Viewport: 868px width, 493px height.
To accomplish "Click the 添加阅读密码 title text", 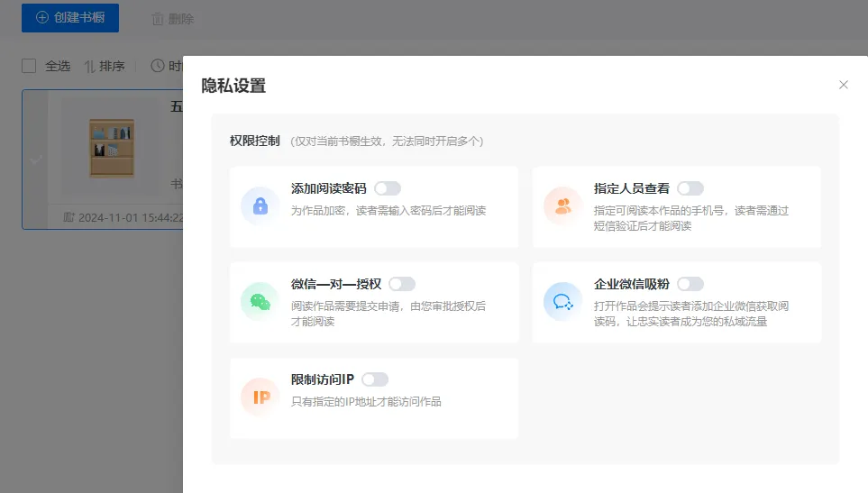I will [x=329, y=188].
